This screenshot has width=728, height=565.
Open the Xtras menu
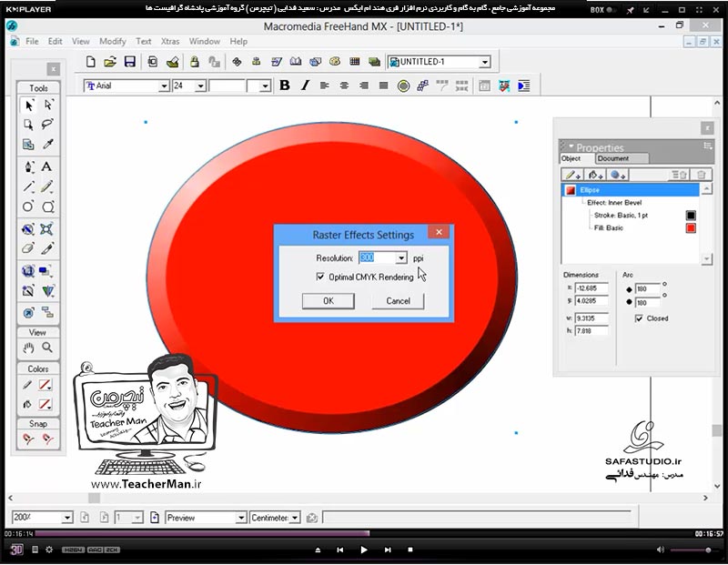(170, 41)
